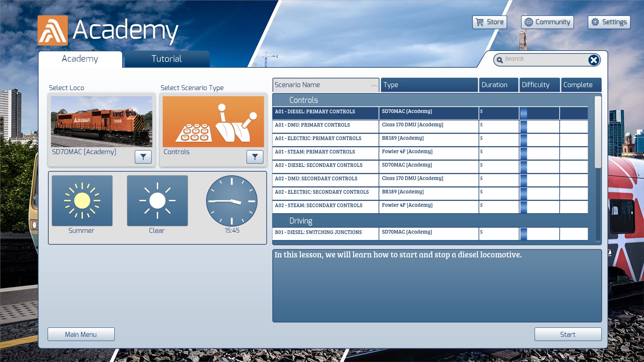Open Settings via gear icon
The height and width of the screenshot is (362, 644).
tap(595, 22)
